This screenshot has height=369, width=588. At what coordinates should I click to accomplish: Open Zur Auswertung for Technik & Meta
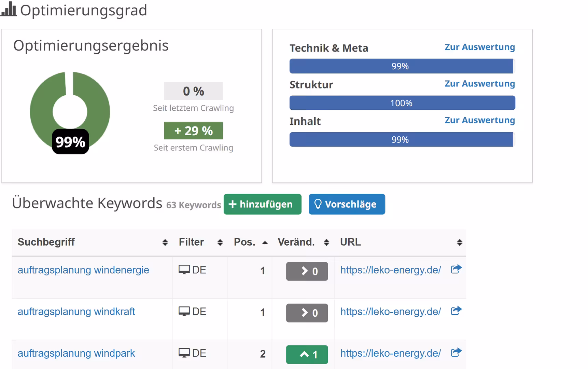pyautogui.click(x=479, y=47)
